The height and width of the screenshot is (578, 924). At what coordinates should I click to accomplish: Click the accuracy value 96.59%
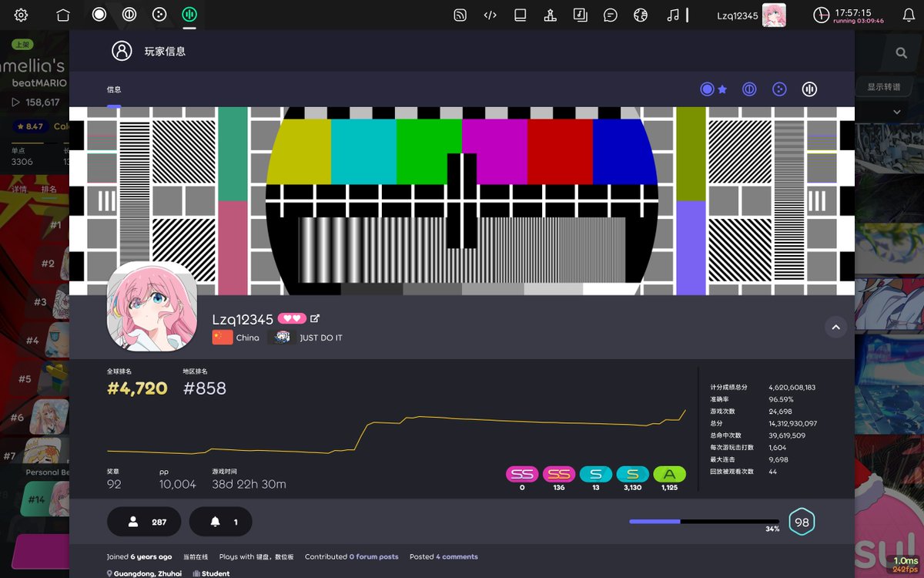pos(781,399)
